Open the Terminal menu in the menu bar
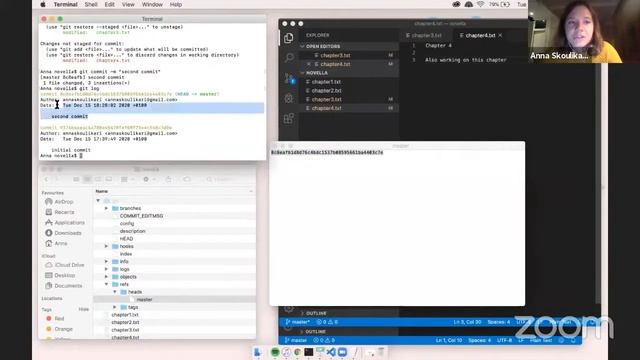 point(66,4)
